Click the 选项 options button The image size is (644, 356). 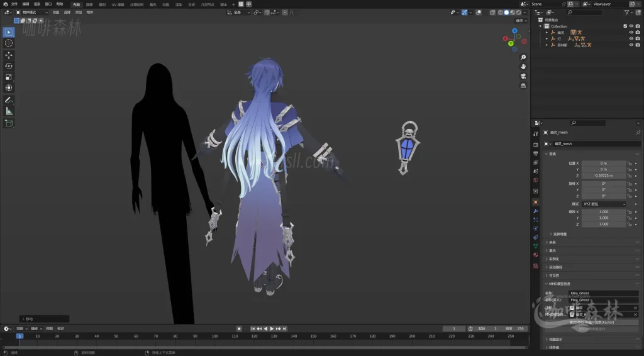[x=521, y=21]
